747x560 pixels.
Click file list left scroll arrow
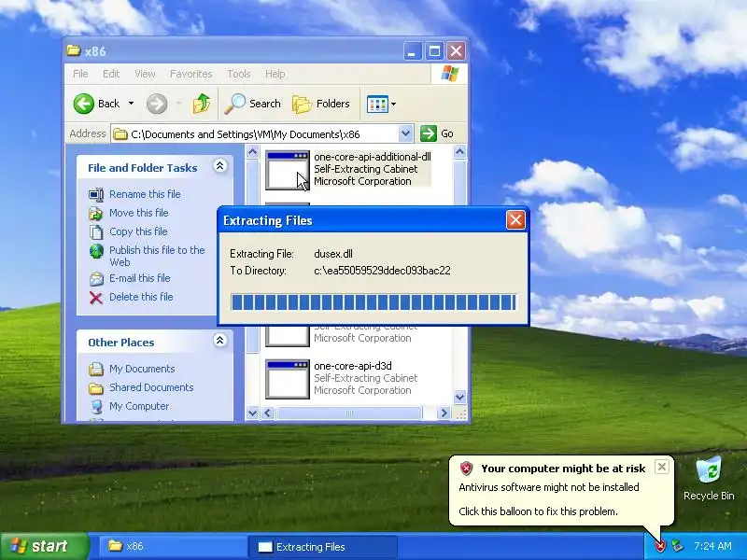pyautogui.click(x=268, y=413)
